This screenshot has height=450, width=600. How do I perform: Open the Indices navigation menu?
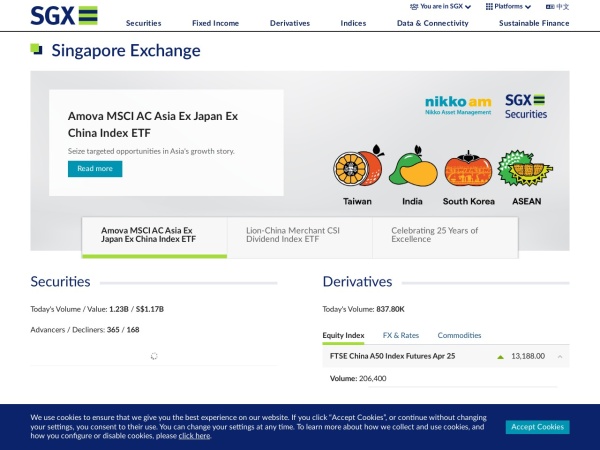pos(353,23)
